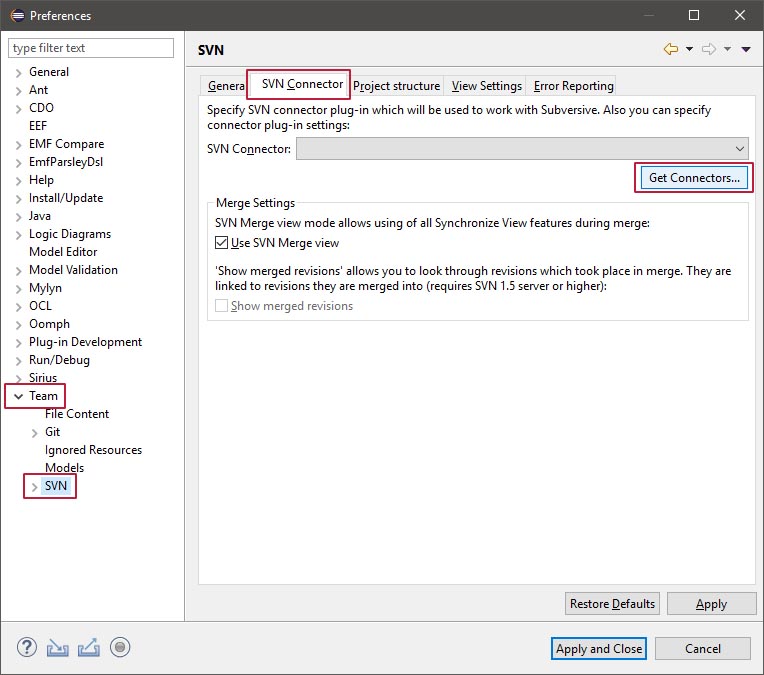This screenshot has height=675, width=764.
Task: Open the preferences page view menu triangle
Action: point(746,49)
